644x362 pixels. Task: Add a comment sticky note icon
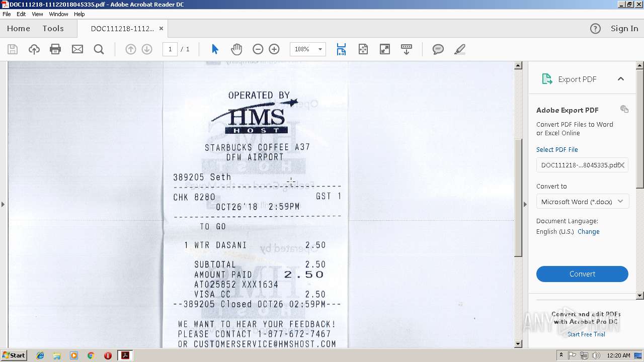click(x=438, y=49)
